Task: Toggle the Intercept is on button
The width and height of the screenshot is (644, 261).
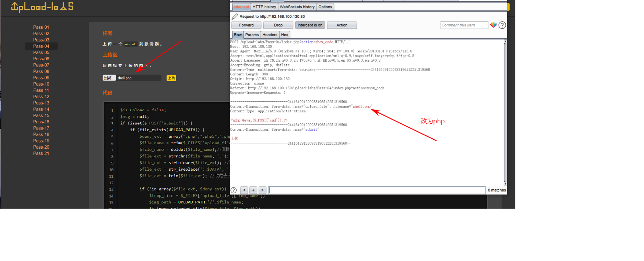Action: 310,25
